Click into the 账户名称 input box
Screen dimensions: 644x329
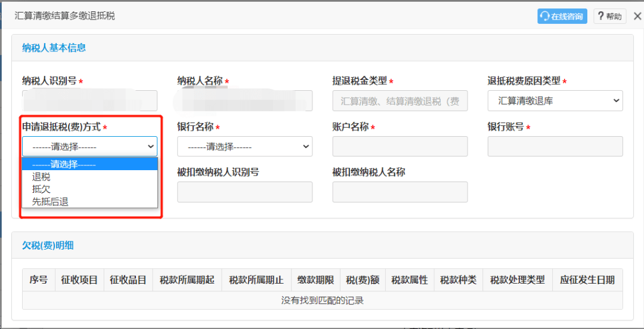[400, 146]
